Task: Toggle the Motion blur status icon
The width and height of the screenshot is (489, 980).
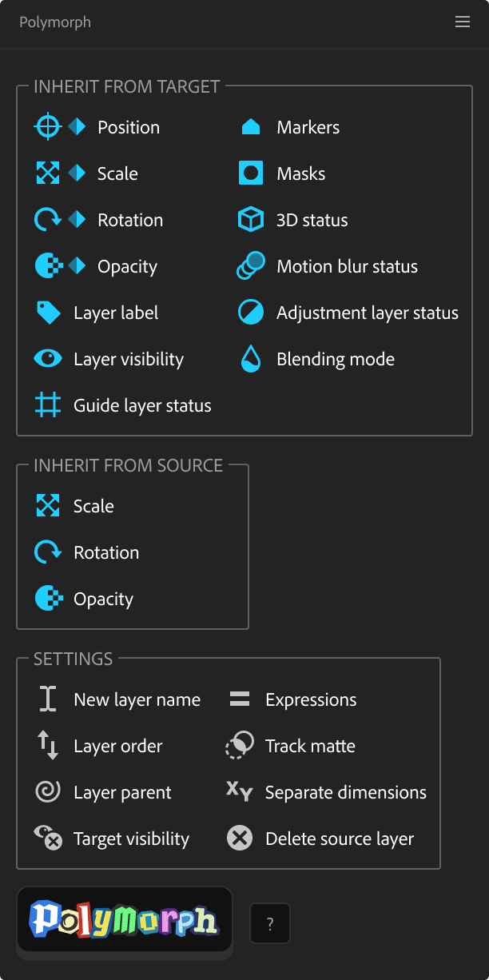Action: click(251, 266)
